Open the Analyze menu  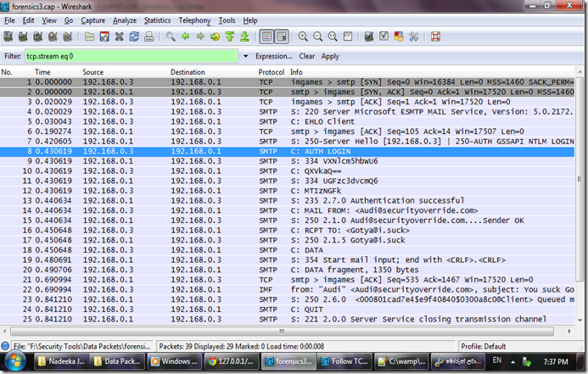pos(125,20)
